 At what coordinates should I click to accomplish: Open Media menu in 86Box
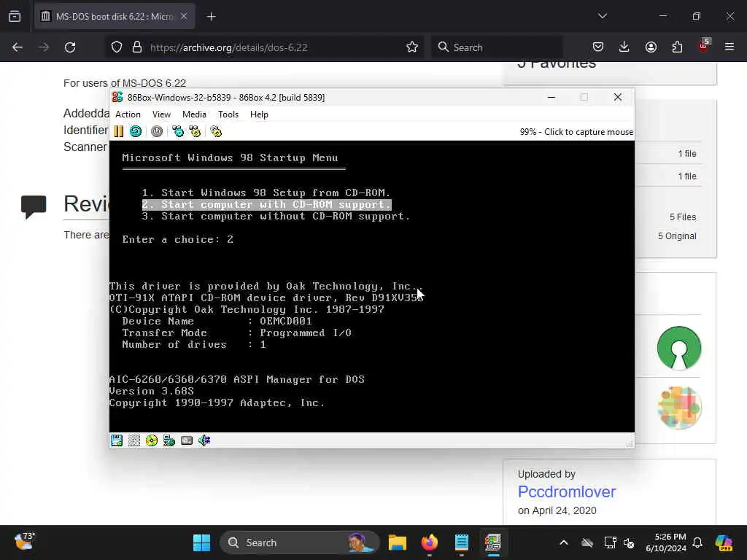(x=194, y=114)
